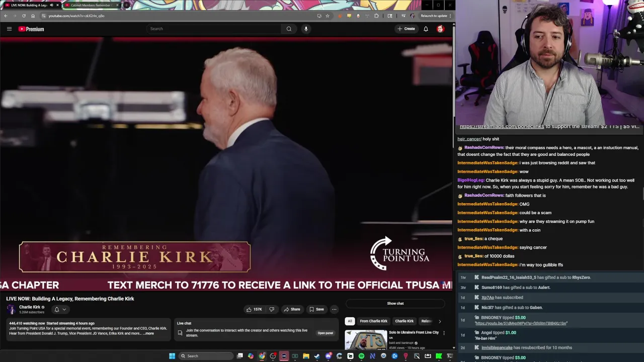
Task: Go to the YouTube Premium home logo
Action: [31, 29]
